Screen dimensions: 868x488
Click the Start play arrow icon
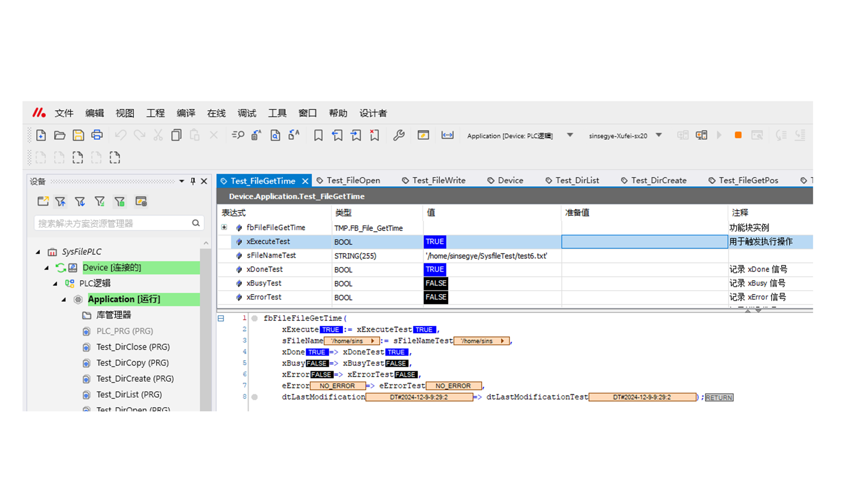coord(719,135)
